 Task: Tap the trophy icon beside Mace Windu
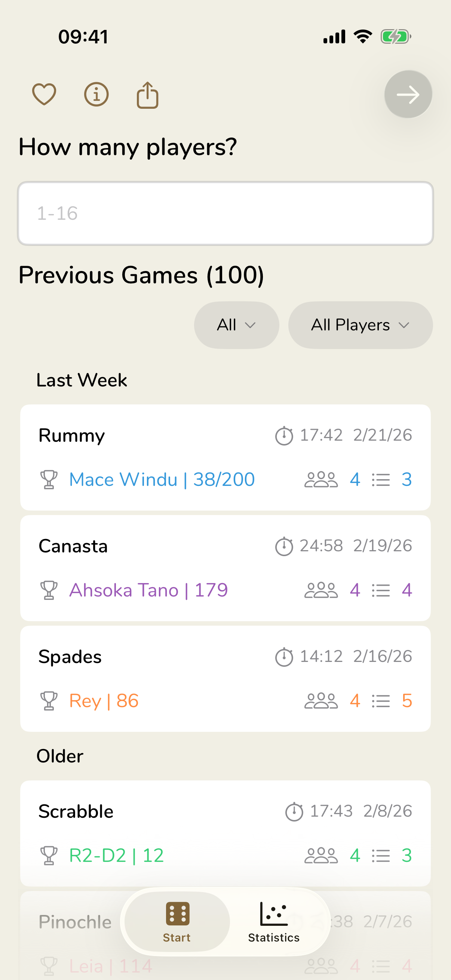(x=49, y=479)
